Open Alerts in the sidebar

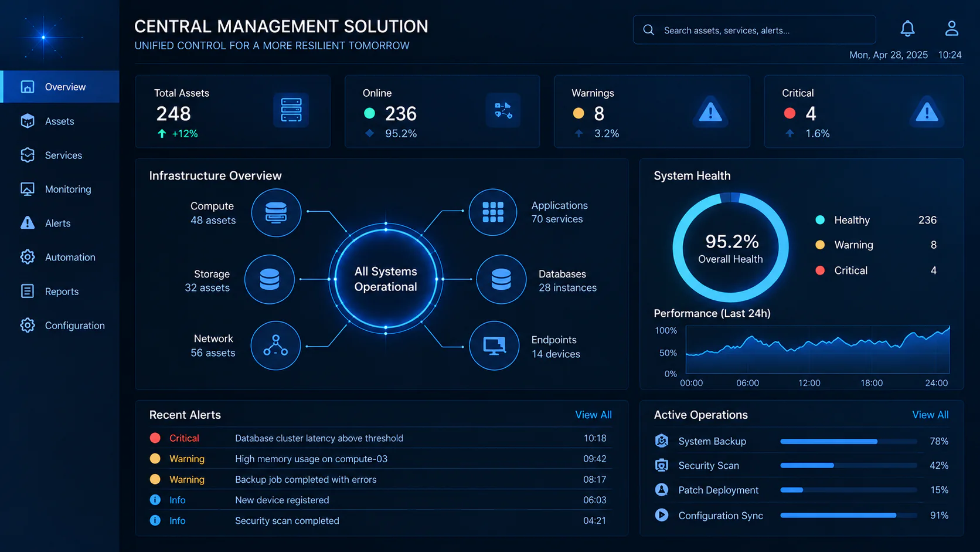(60, 223)
